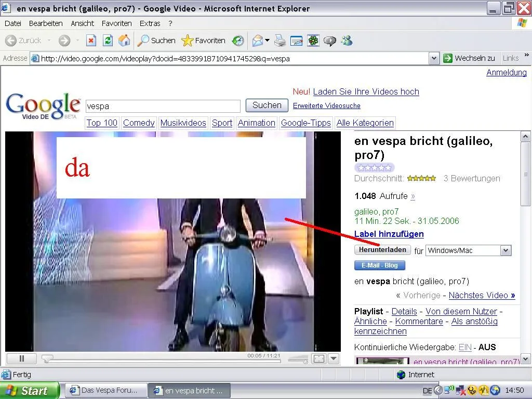Viewport: 532px width, 399px height.
Task: Open the address bar URL dropdown
Action: click(x=434, y=58)
